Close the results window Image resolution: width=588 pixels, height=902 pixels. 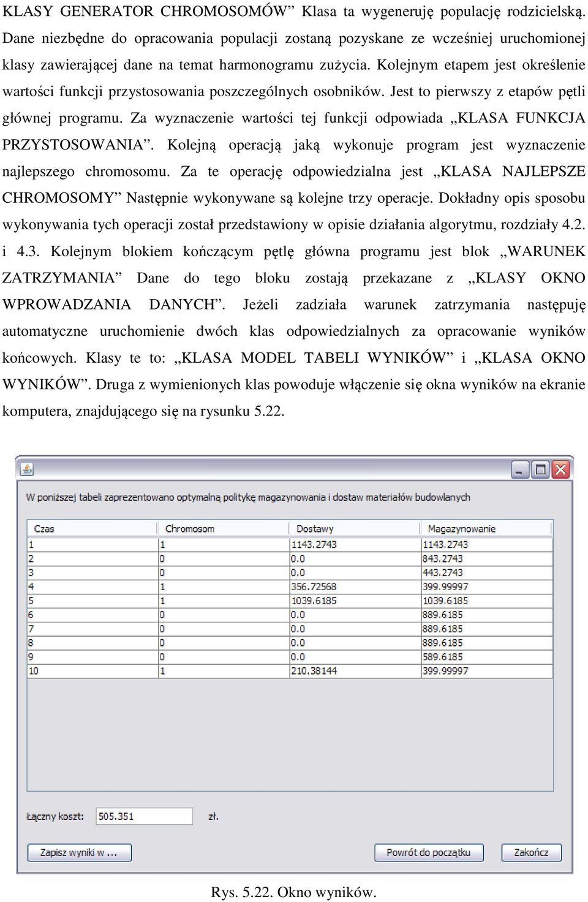[x=560, y=470]
